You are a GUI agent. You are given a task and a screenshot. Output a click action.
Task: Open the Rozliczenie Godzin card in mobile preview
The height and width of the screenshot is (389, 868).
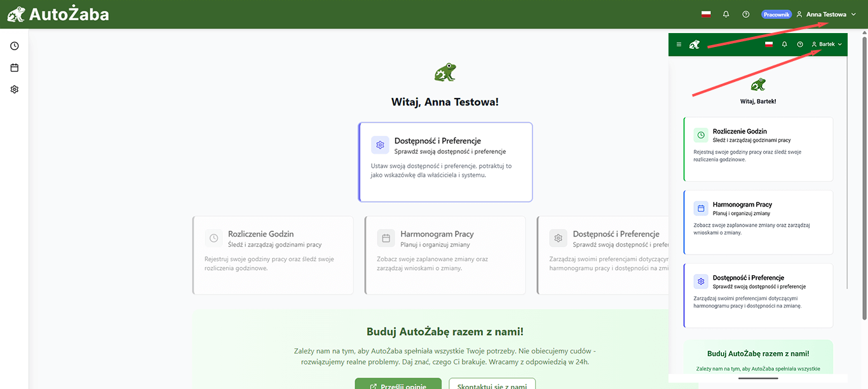[758, 149]
